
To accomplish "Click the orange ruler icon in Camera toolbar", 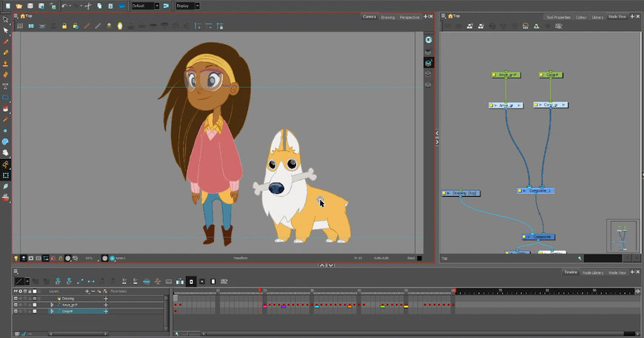I will coord(87,26).
